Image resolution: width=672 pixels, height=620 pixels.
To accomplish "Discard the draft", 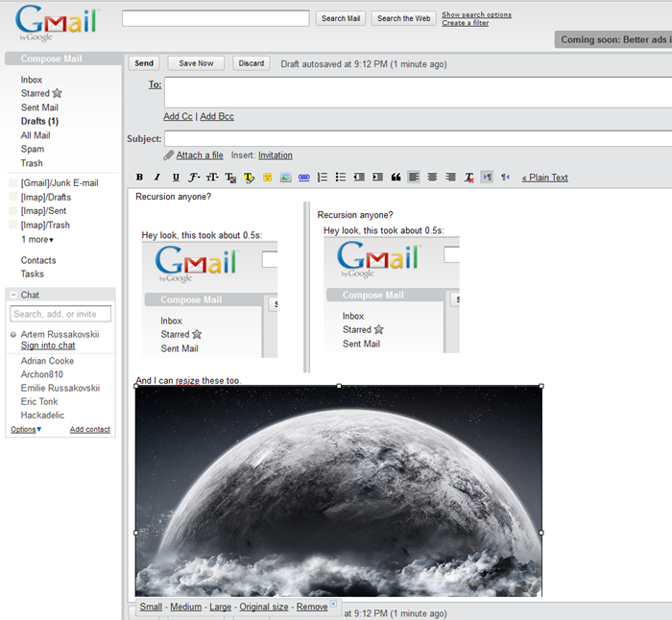I will (252, 63).
